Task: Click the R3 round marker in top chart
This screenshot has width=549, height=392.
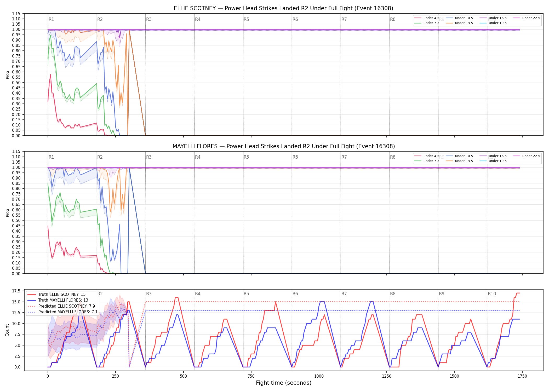Action: tap(149, 19)
